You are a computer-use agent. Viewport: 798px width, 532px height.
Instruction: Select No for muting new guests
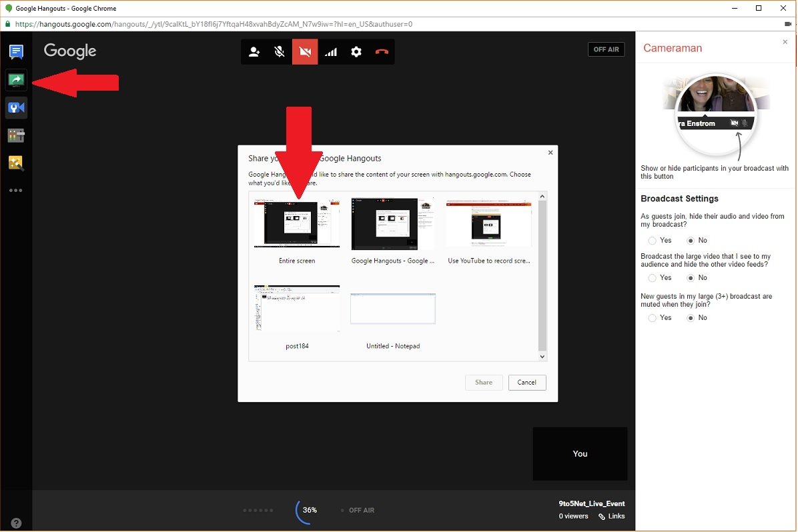(691, 318)
